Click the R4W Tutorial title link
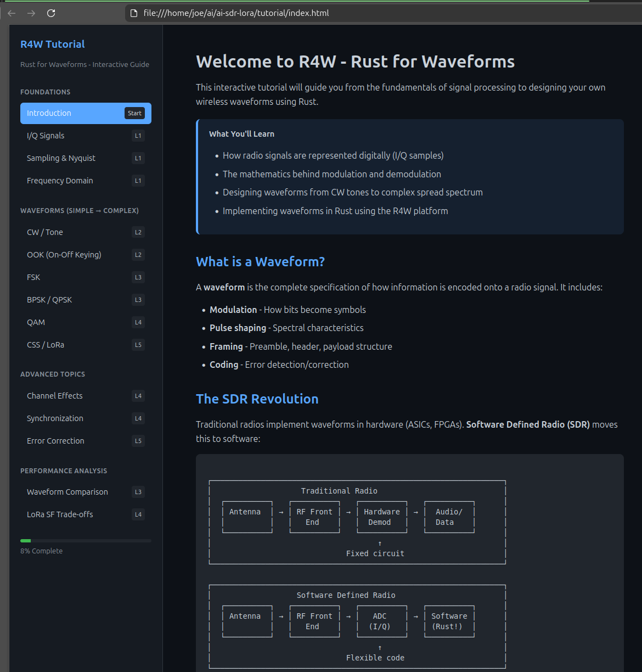Viewport: 642px width, 672px height. pos(53,44)
